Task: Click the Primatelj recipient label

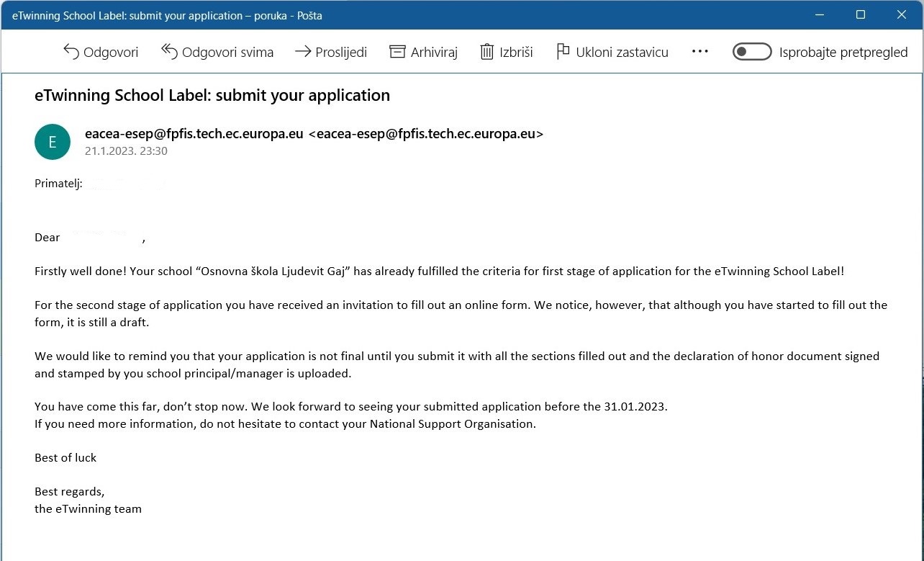Action: click(58, 184)
